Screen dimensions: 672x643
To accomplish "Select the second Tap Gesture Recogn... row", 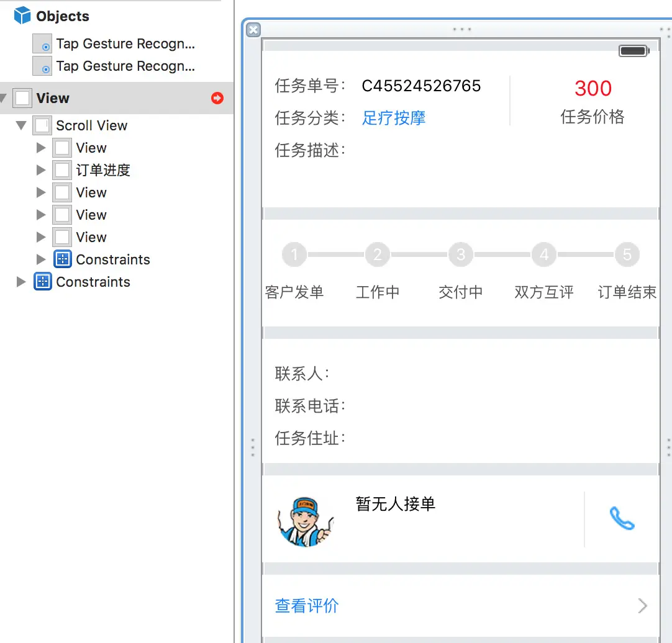I will pos(117,66).
